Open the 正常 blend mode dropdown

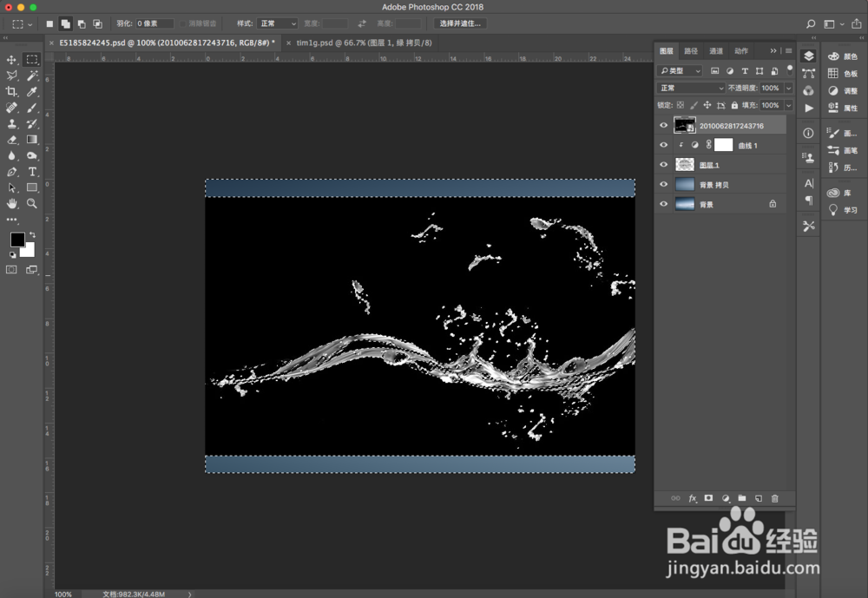[692, 88]
